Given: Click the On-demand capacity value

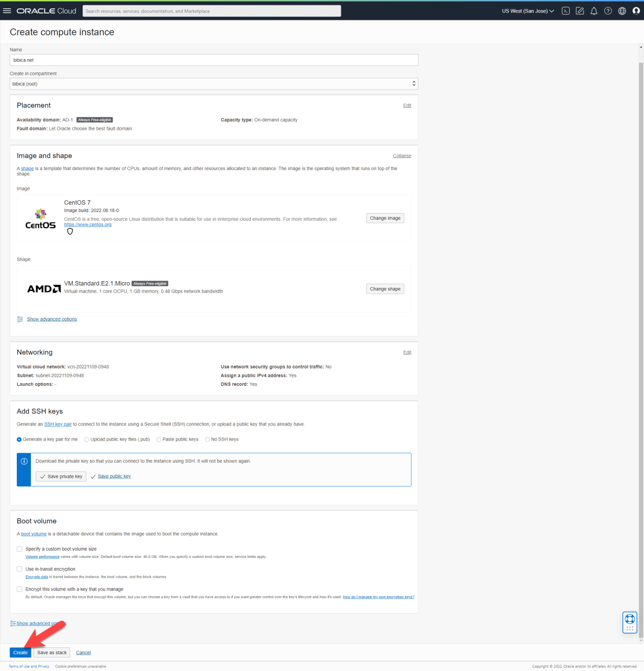Looking at the screenshot, I should (276, 120).
